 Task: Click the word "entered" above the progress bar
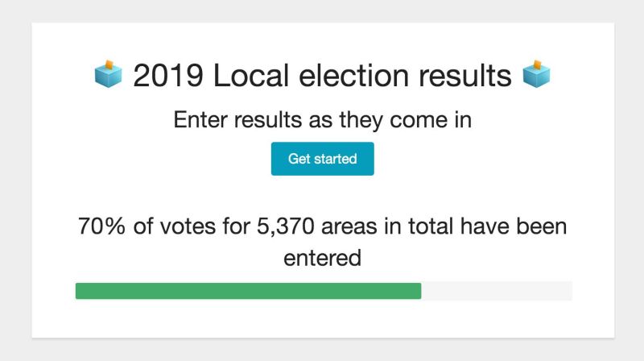pyautogui.click(x=322, y=258)
